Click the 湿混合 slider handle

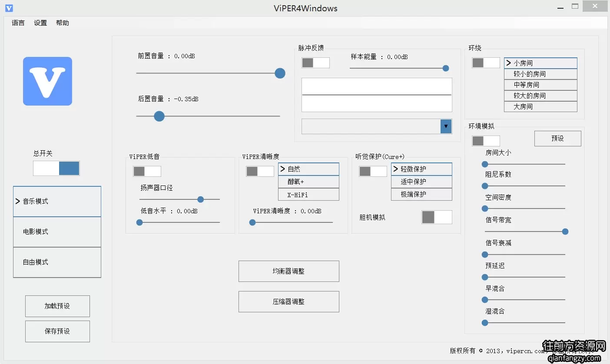pos(485,323)
